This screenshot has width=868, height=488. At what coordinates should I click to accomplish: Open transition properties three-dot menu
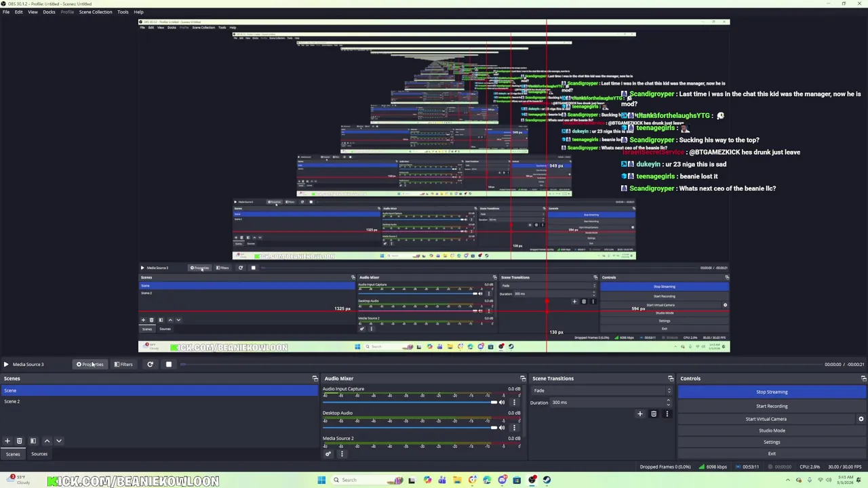pos(667,414)
